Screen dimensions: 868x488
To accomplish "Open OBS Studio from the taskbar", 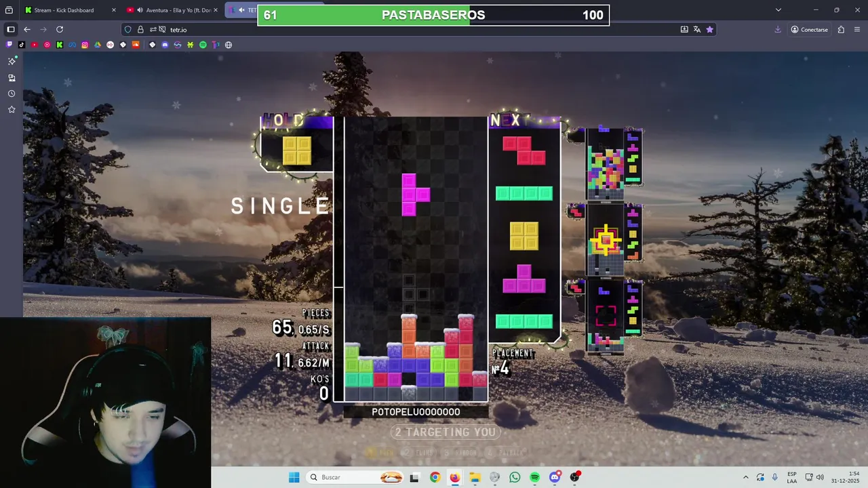I will [x=575, y=477].
